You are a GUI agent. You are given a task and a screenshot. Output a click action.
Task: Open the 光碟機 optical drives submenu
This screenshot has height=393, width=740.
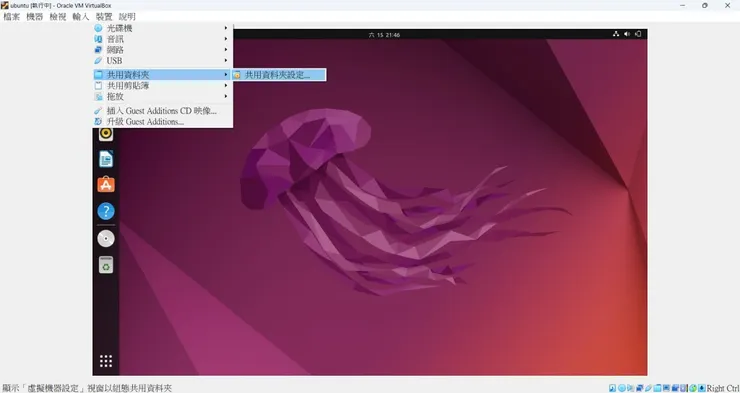(162, 28)
